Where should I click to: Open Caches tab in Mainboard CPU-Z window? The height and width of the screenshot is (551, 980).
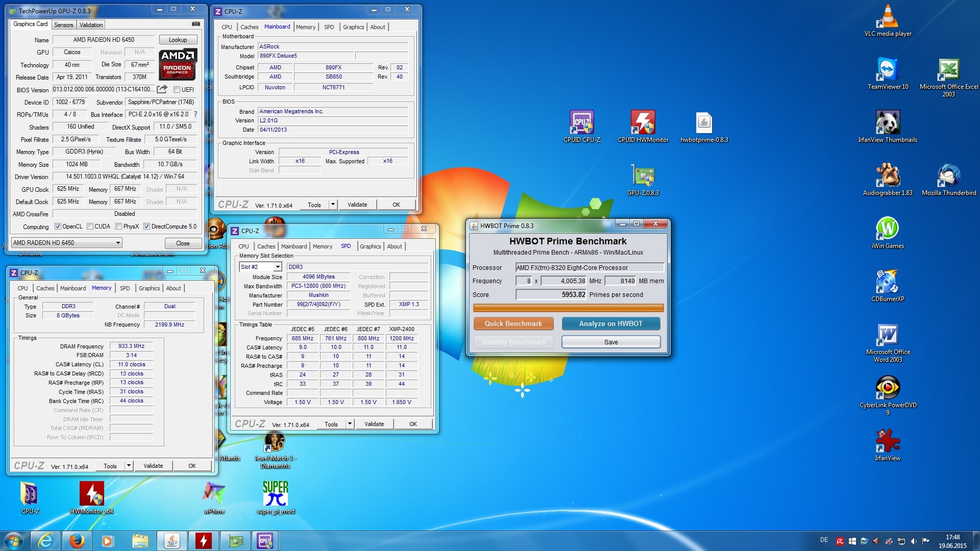point(250,27)
